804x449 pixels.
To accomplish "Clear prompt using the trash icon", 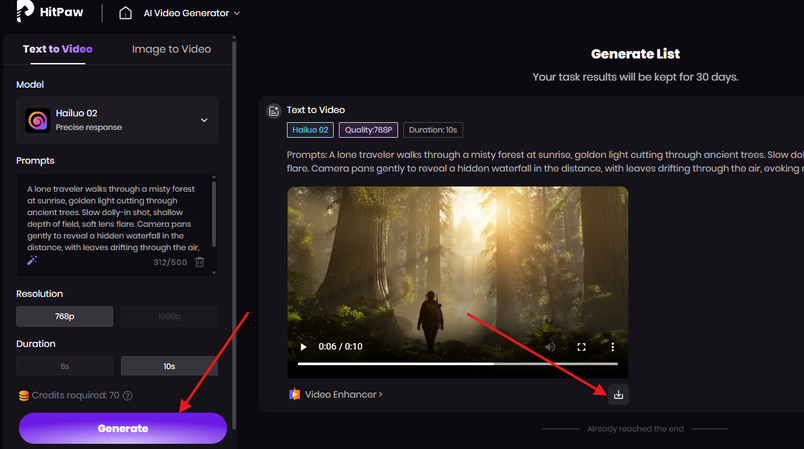I will [x=200, y=262].
